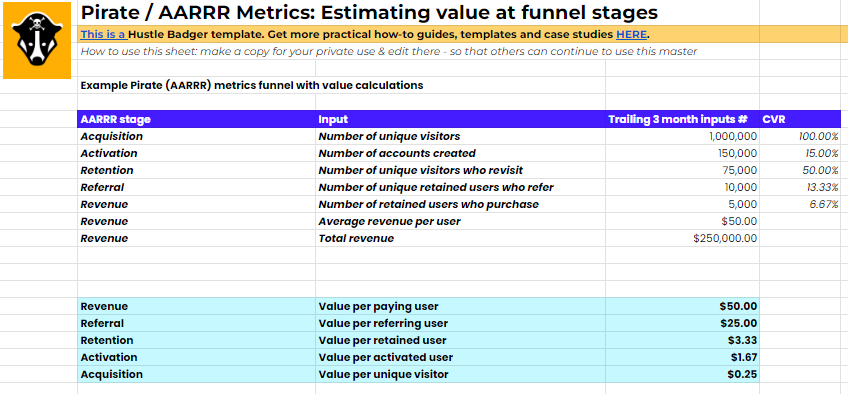Image resolution: width=848 pixels, height=394 pixels.
Task: Select the $0.25 unique visitor value
Action: coord(683,375)
